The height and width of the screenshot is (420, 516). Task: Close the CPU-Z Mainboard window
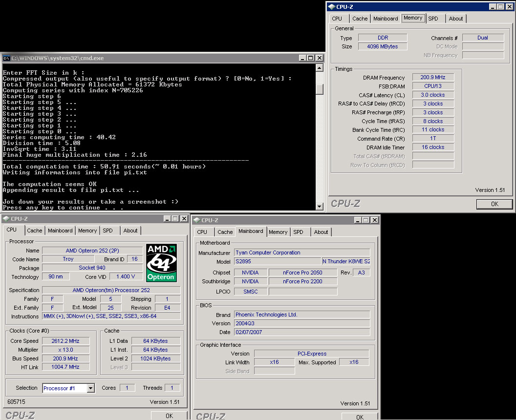point(374,220)
